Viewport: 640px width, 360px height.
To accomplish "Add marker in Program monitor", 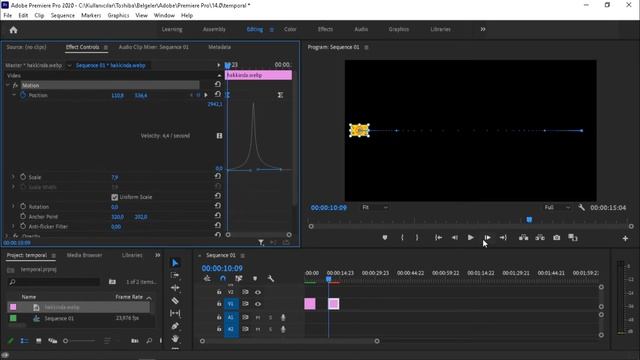I will coord(384,238).
